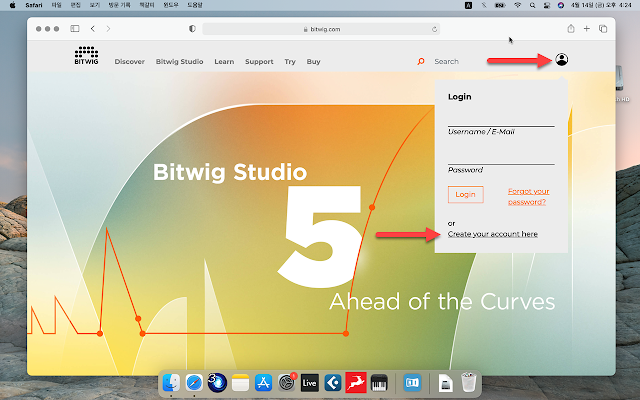Click Forgot your password link
This screenshot has height=400, width=640.
coord(528,196)
